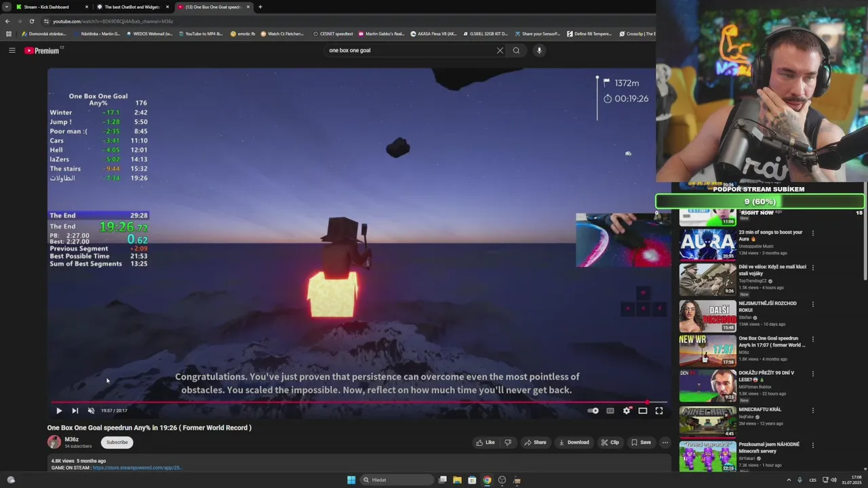Subscribe to the M36z channel
Viewport: 868px width, 488px height.
point(117,443)
